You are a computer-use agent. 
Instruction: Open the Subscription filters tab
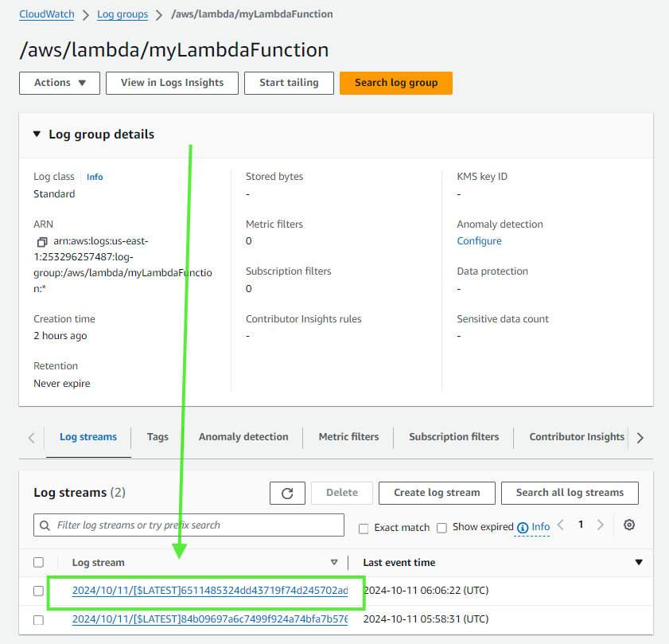point(453,437)
